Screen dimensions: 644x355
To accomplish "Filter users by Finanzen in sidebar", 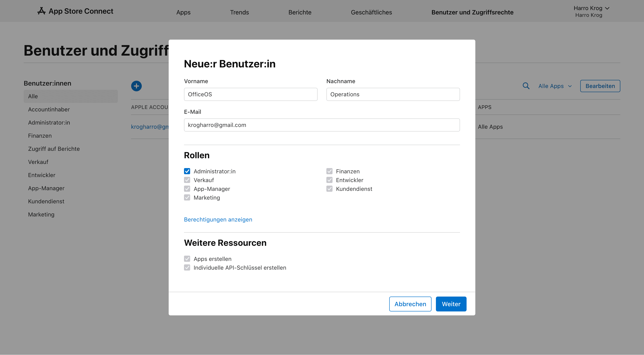I will tap(40, 136).
